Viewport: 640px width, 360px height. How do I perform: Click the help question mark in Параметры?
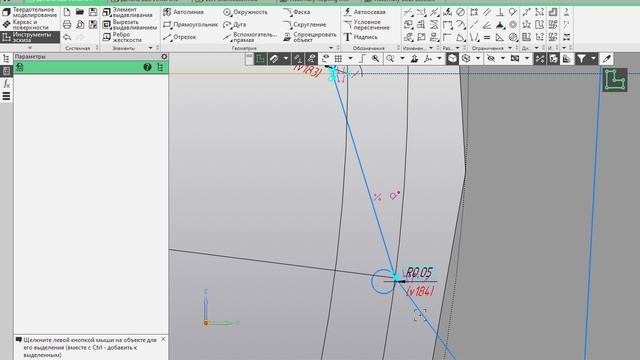coord(147,67)
